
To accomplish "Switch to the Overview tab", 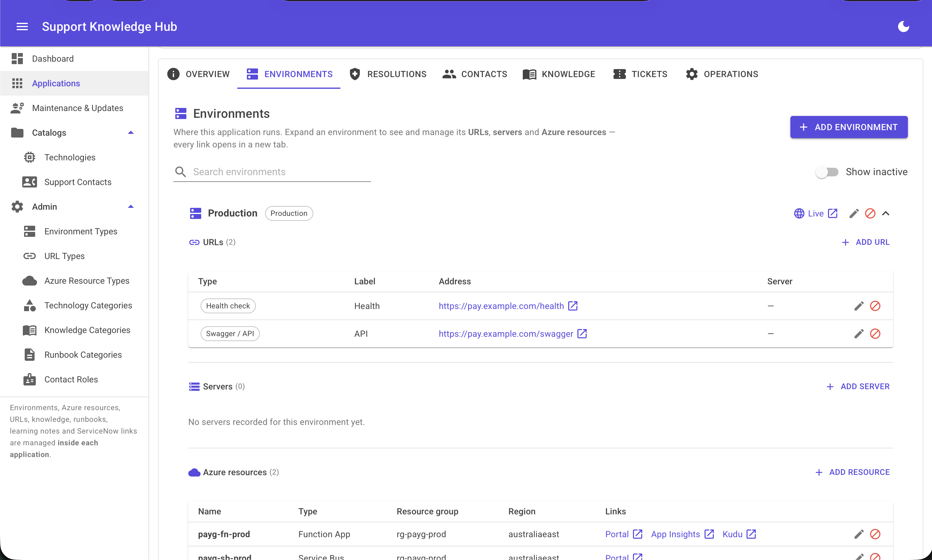I will coord(199,74).
